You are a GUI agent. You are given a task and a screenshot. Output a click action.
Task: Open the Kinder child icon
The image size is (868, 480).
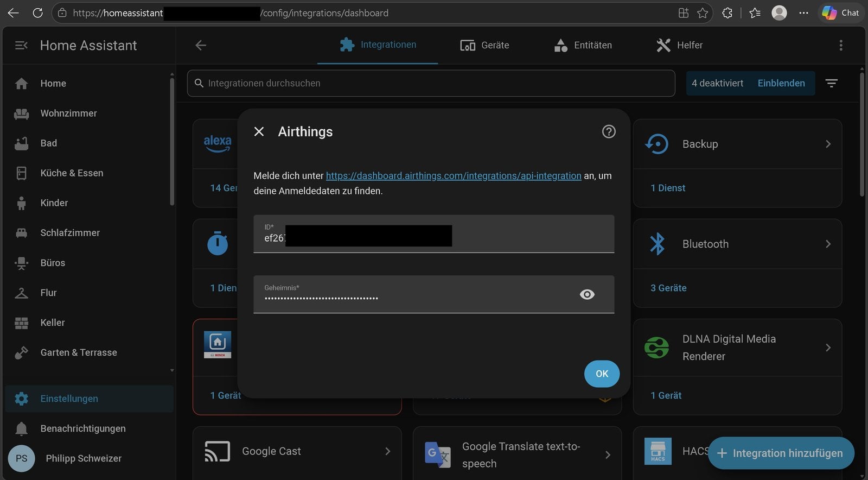click(21, 203)
